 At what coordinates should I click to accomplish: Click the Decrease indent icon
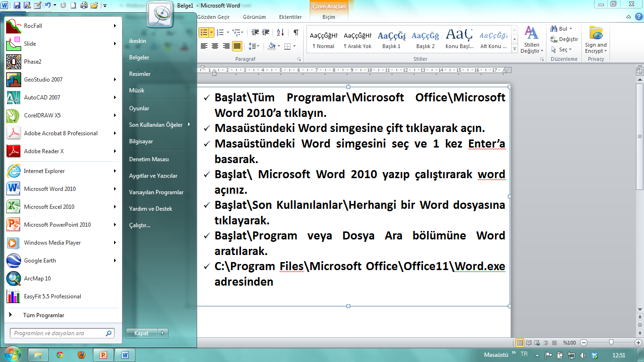255,32
